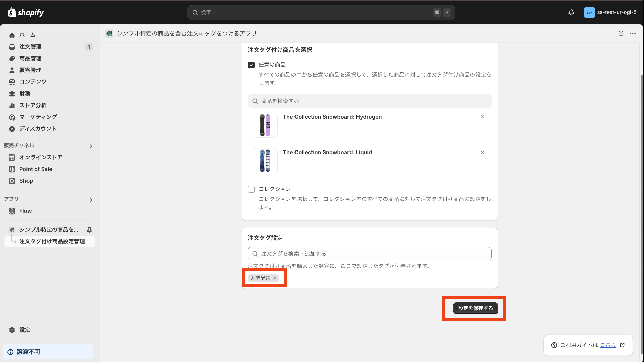Remove the 大型配送 order tag
The height and width of the screenshot is (362, 644).
(275, 278)
